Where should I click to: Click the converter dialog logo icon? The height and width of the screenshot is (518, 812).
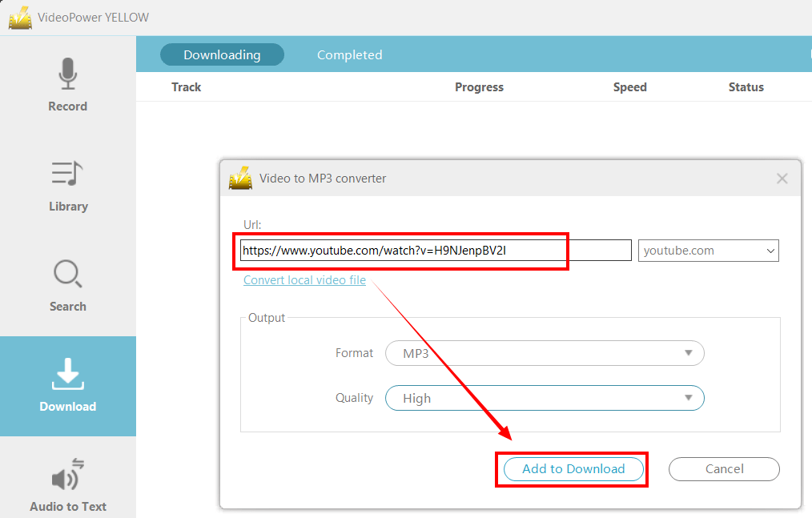coord(241,179)
